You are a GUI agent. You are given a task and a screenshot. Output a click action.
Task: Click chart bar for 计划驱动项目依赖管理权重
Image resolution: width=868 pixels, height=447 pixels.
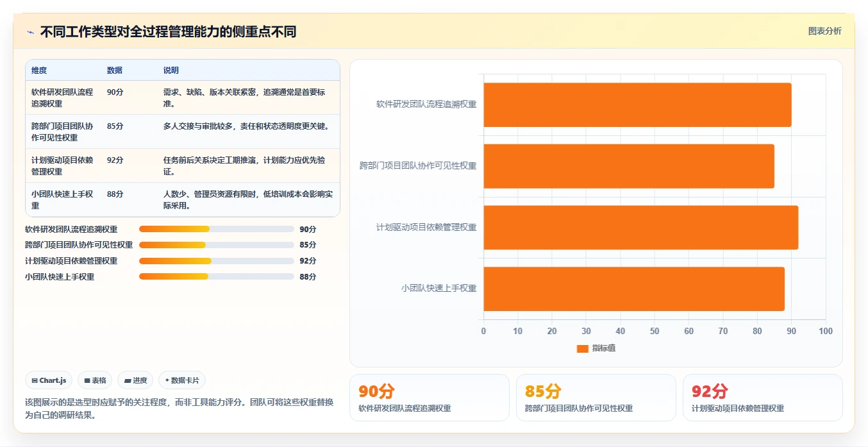pos(641,227)
